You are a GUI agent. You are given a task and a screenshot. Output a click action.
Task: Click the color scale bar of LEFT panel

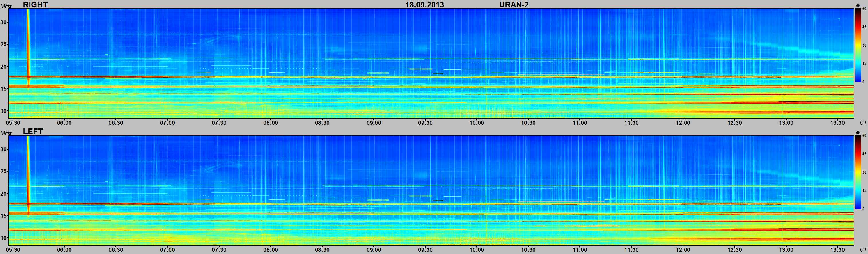click(x=858, y=172)
